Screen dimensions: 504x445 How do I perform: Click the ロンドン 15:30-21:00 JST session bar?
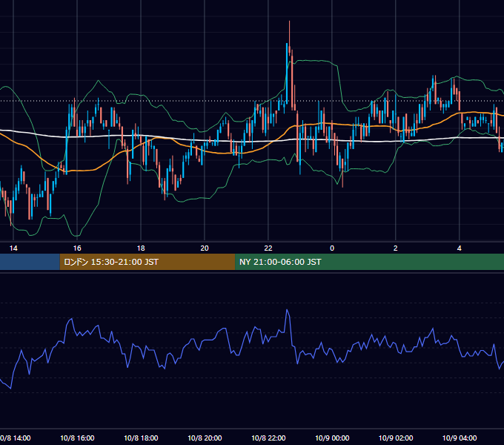[147, 262]
